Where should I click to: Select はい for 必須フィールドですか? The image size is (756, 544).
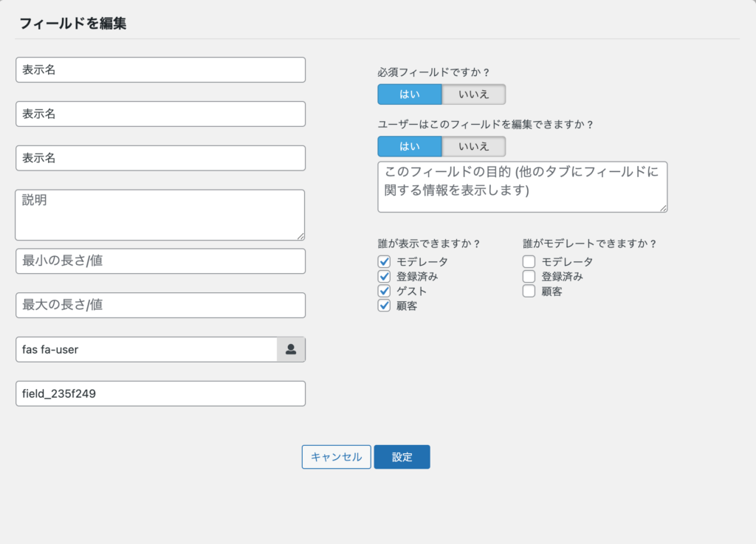point(409,94)
